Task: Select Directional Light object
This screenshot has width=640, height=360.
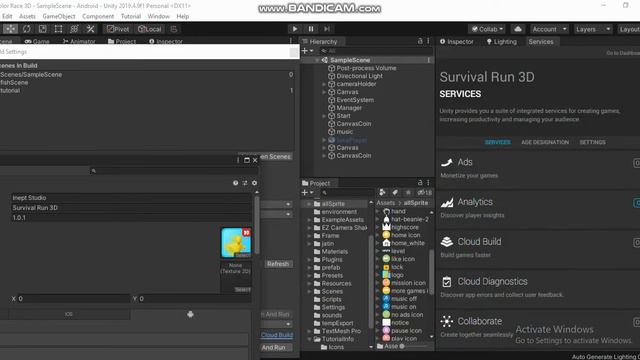Action: pyautogui.click(x=359, y=76)
